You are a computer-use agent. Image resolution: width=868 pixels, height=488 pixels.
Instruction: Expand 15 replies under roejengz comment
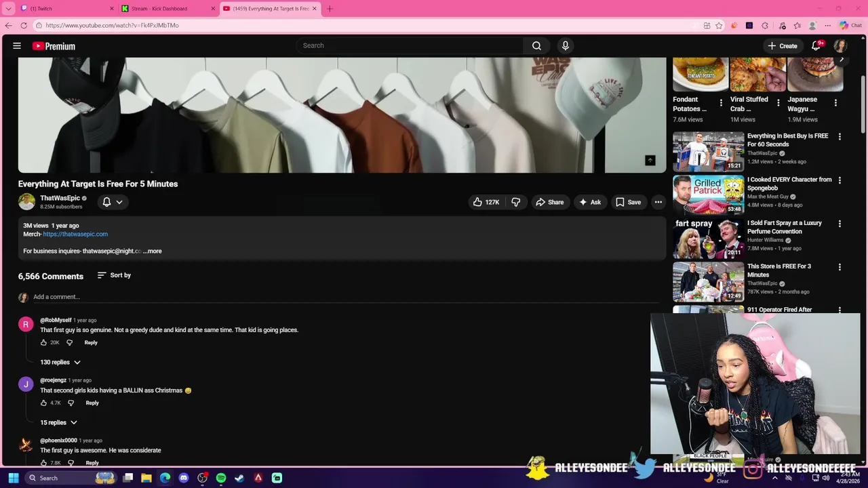[59, 422]
